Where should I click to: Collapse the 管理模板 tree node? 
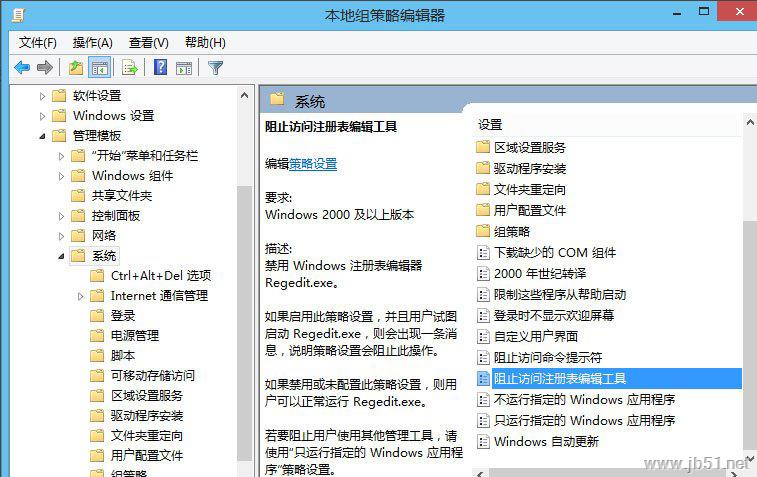point(42,136)
